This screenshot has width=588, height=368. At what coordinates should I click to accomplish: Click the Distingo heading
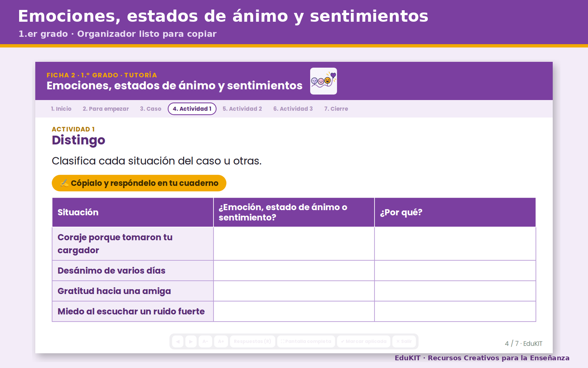[x=78, y=140]
